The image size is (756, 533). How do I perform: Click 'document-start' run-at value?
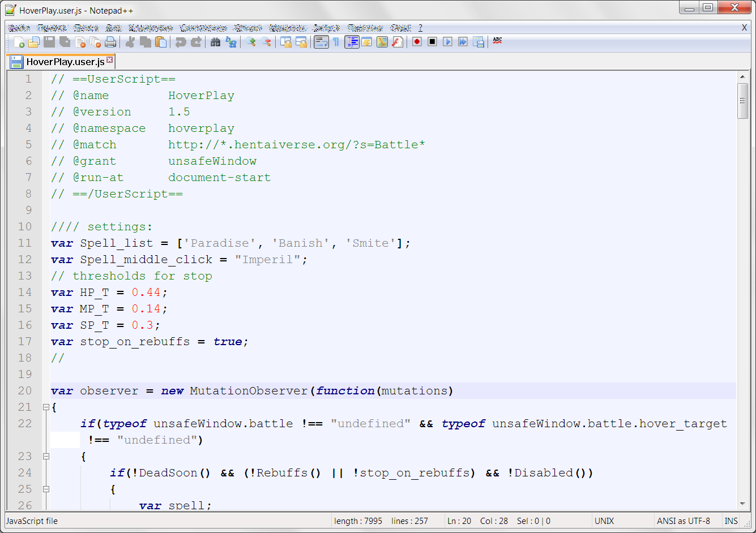[x=219, y=178]
